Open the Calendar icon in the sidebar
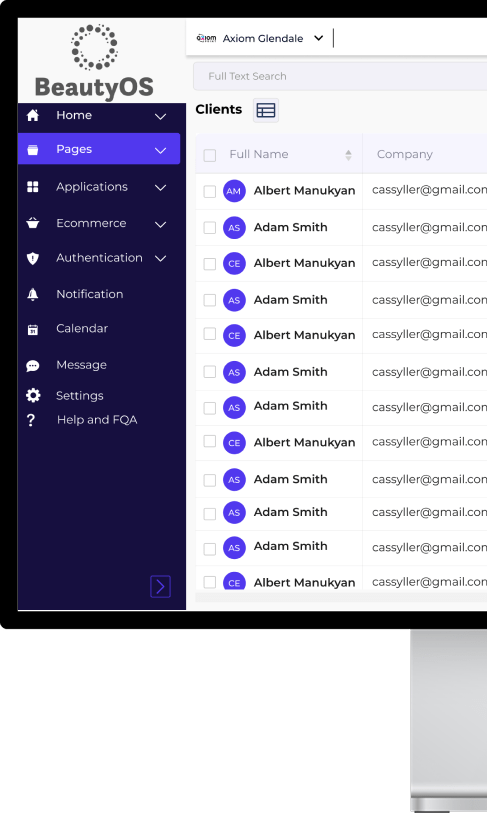The width and height of the screenshot is (487, 813). (x=33, y=329)
